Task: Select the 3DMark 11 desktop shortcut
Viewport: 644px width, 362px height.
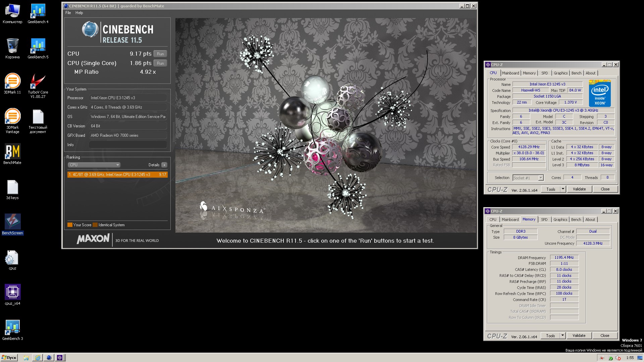Action: [x=12, y=84]
